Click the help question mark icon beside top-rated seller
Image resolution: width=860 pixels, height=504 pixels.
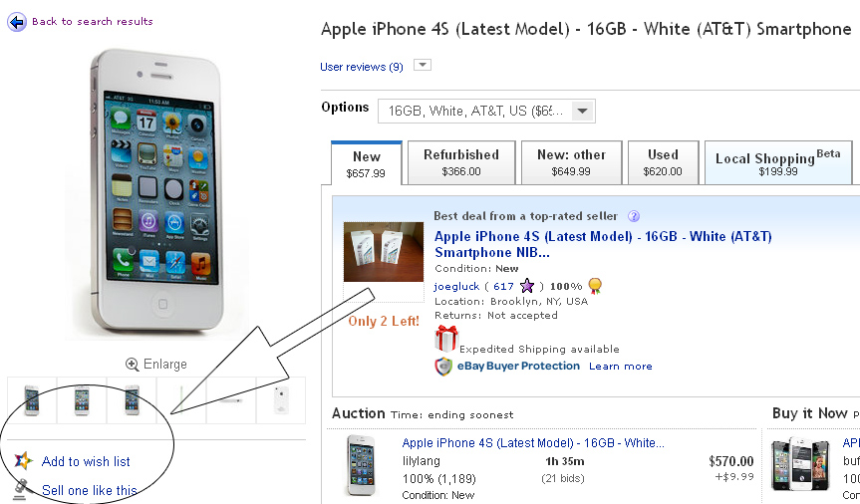coord(634,216)
